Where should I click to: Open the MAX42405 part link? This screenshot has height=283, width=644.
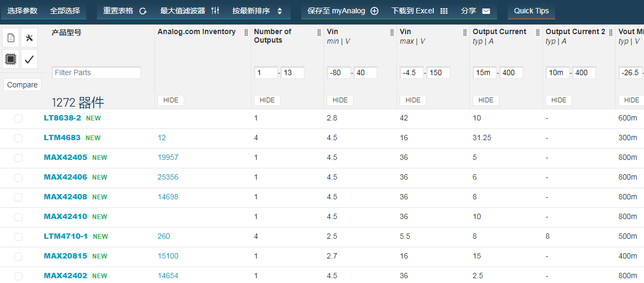65,157
